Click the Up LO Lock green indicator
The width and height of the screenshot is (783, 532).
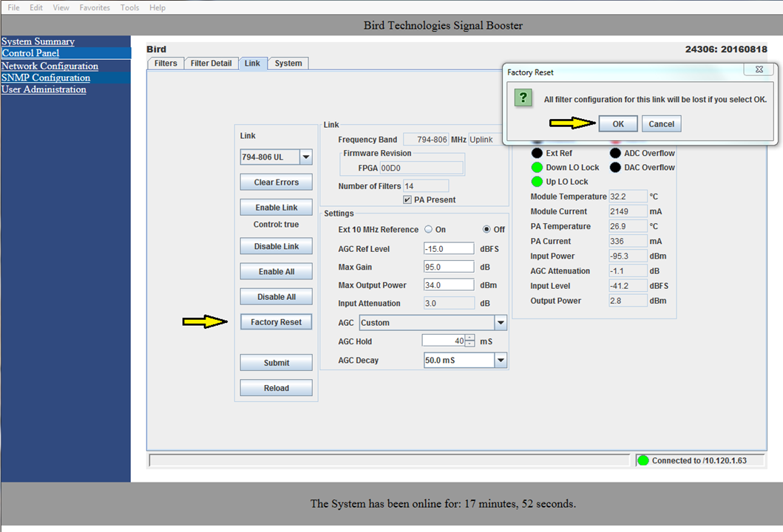coord(537,181)
